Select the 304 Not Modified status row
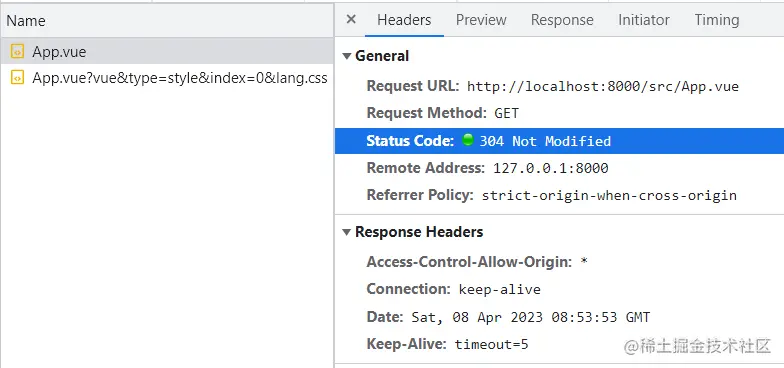This screenshot has height=368, width=784. click(560, 140)
